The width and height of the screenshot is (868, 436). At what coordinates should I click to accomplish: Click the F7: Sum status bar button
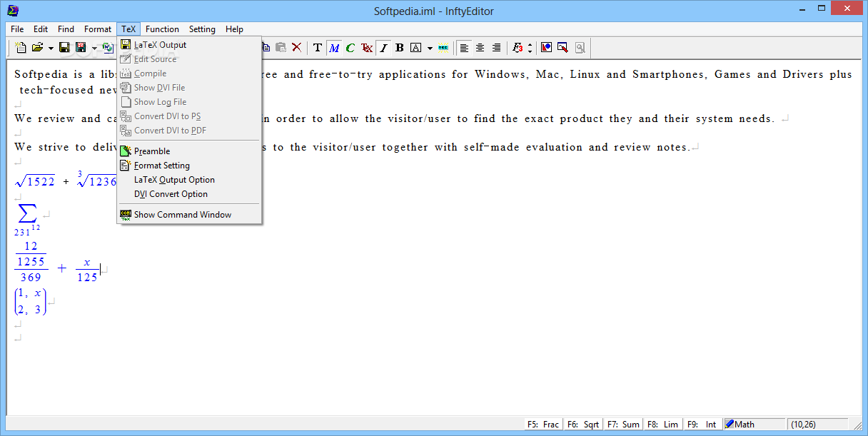623,424
